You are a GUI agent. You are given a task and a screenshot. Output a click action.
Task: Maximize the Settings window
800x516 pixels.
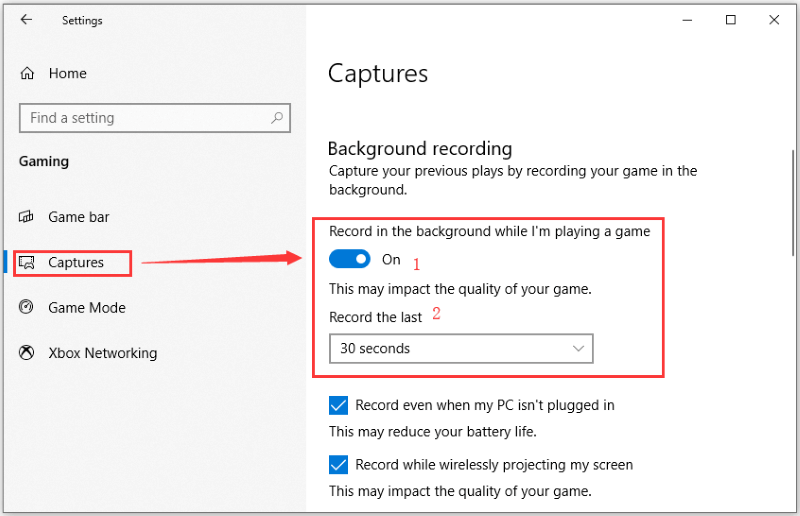(731, 20)
